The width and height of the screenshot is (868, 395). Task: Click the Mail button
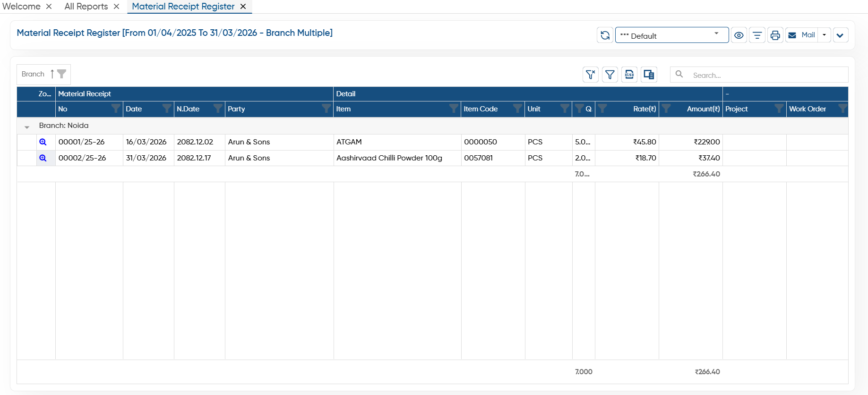pos(802,35)
